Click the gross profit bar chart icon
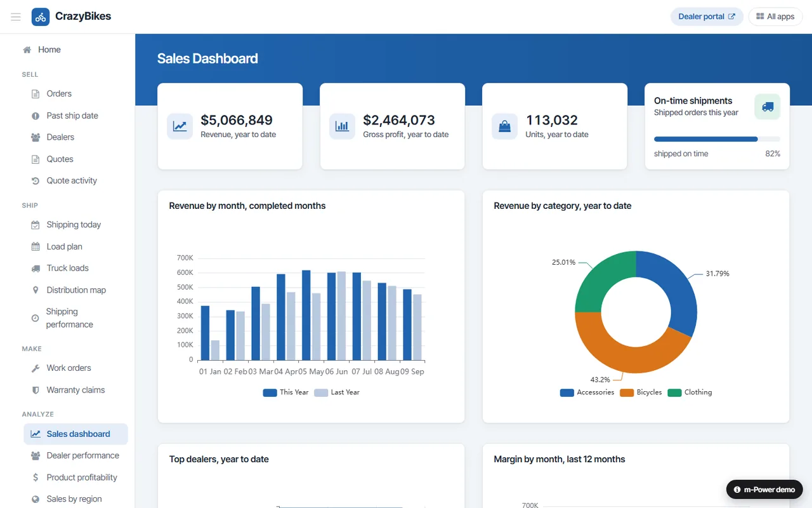Screen dimensions: 812x508 point(342,126)
